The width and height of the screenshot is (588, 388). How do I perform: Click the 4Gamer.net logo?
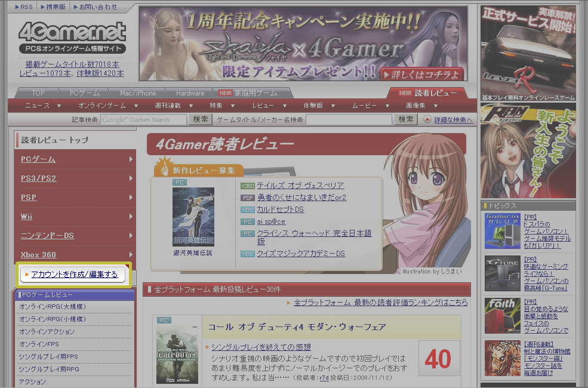click(x=72, y=37)
